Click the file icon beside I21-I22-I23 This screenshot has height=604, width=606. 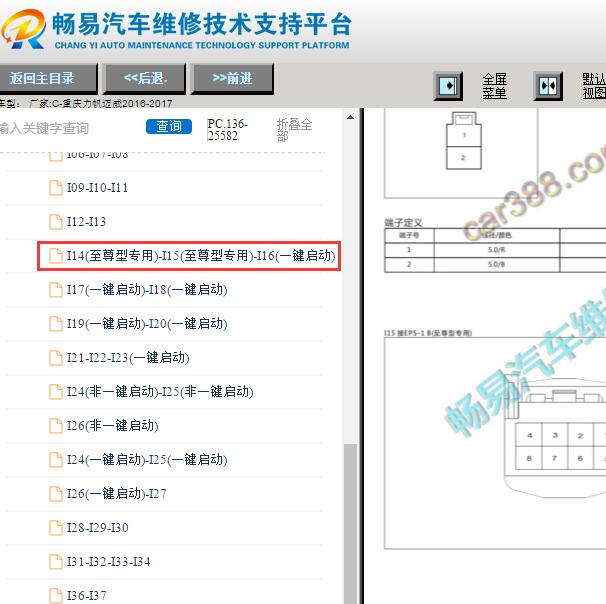point(56,358)
